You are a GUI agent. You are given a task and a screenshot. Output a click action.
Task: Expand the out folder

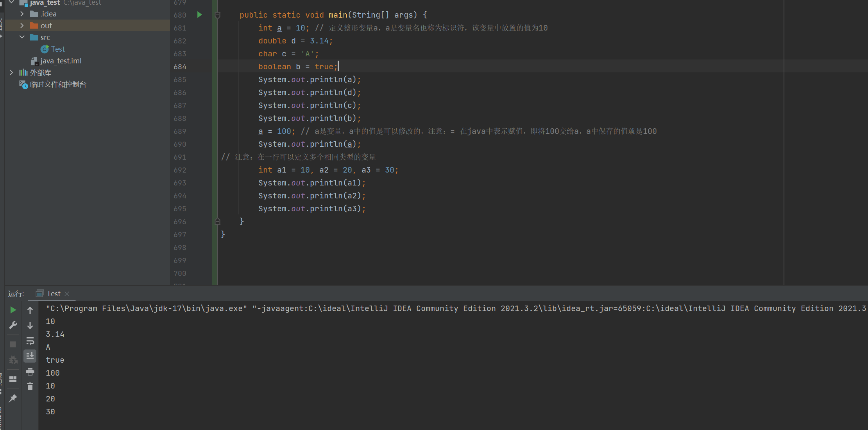[22, 25]
